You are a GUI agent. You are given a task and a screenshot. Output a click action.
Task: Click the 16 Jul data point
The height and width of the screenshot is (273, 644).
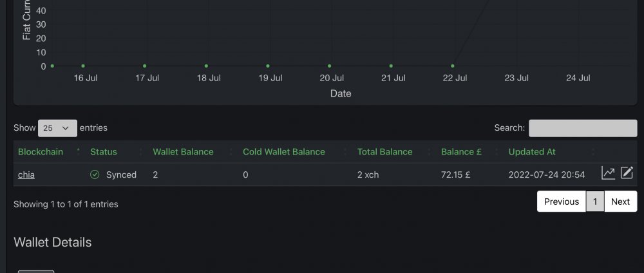(83, 66)
